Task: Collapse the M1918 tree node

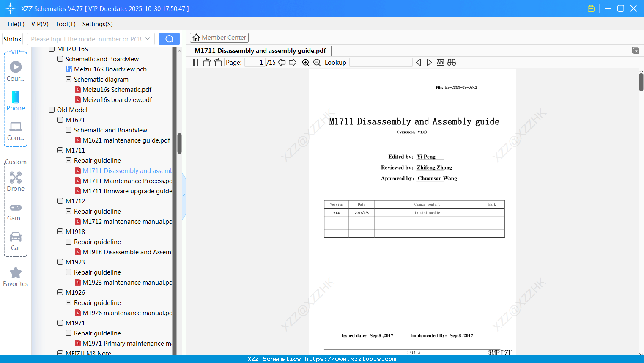Action: [60, 231]
